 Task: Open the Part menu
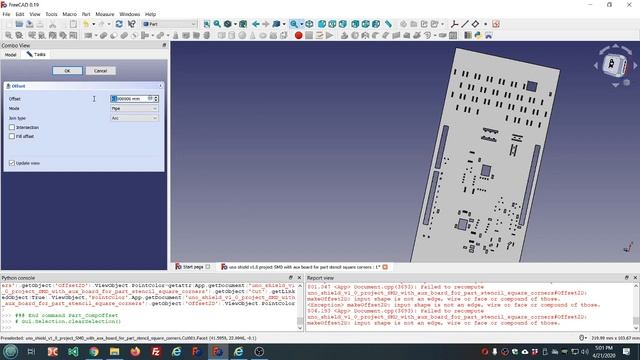(86, 14)
